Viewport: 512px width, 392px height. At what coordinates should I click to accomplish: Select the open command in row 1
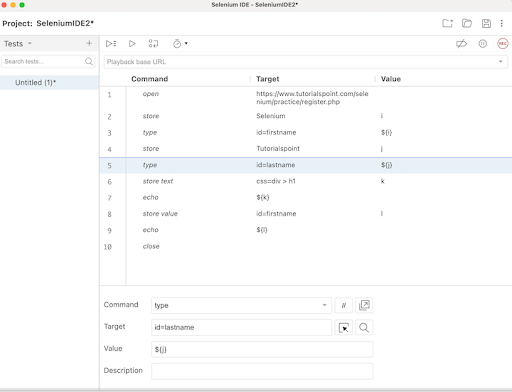[x=151, y=94]
